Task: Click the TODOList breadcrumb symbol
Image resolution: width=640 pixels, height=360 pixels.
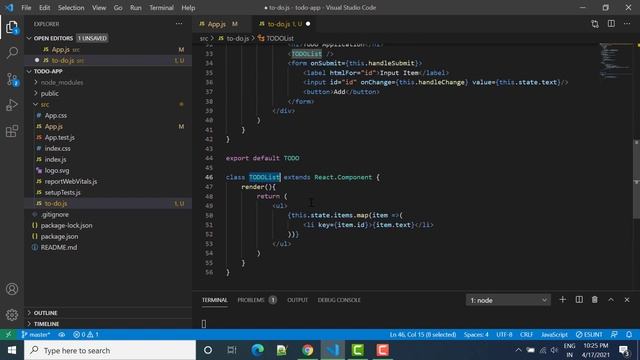Action: (x=276, y=38)
